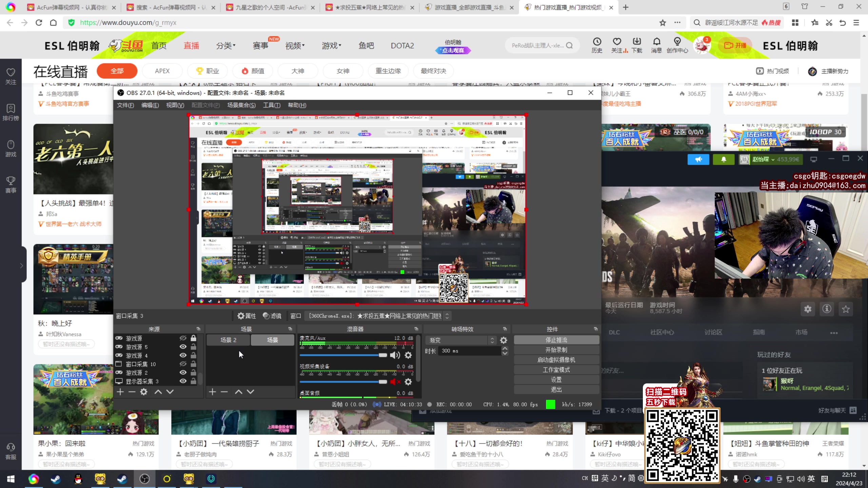Open the Windows Start menu
Screen dimensions: 868x488
pyautogui.click(x=11, y=479)
